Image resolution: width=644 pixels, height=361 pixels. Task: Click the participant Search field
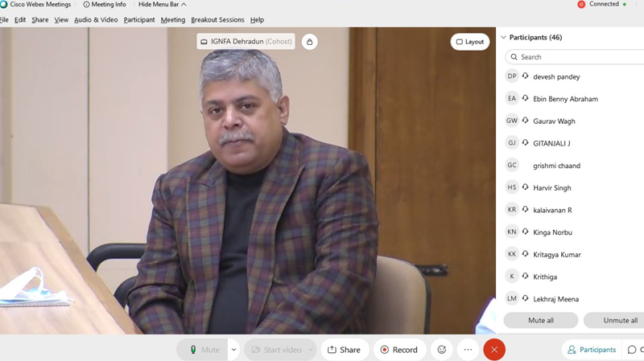click(x=576, y=57)
